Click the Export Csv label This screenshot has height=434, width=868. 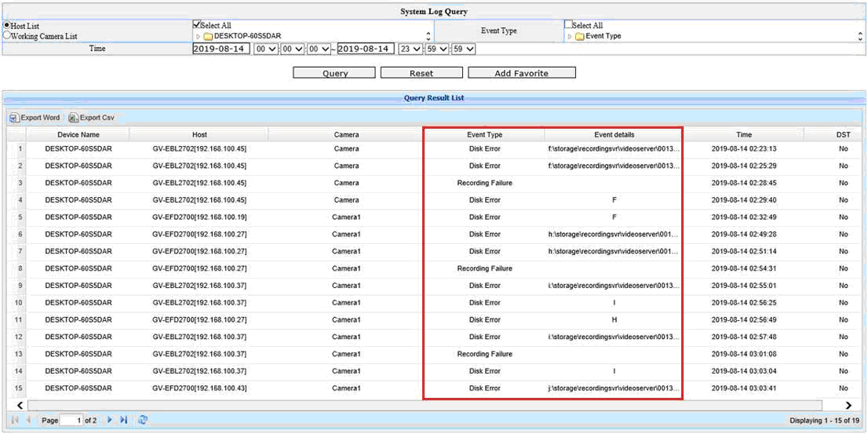point(97,118)
